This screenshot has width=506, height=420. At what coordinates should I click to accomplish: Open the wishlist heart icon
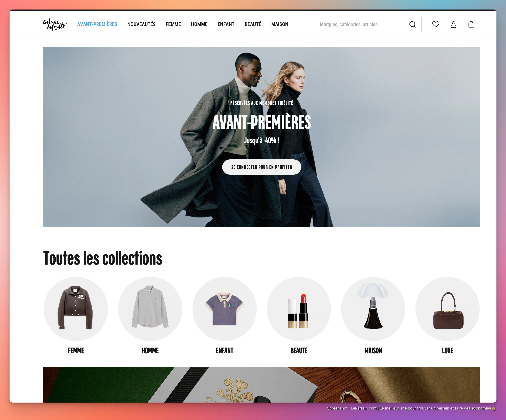[436, 24]
